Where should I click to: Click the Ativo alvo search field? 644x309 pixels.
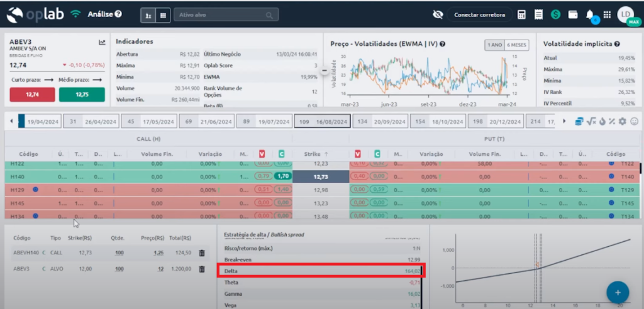[225, 14]
